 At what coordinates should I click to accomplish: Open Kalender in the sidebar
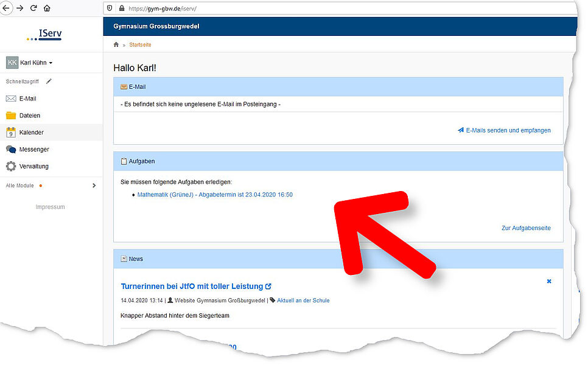[31, 133]
